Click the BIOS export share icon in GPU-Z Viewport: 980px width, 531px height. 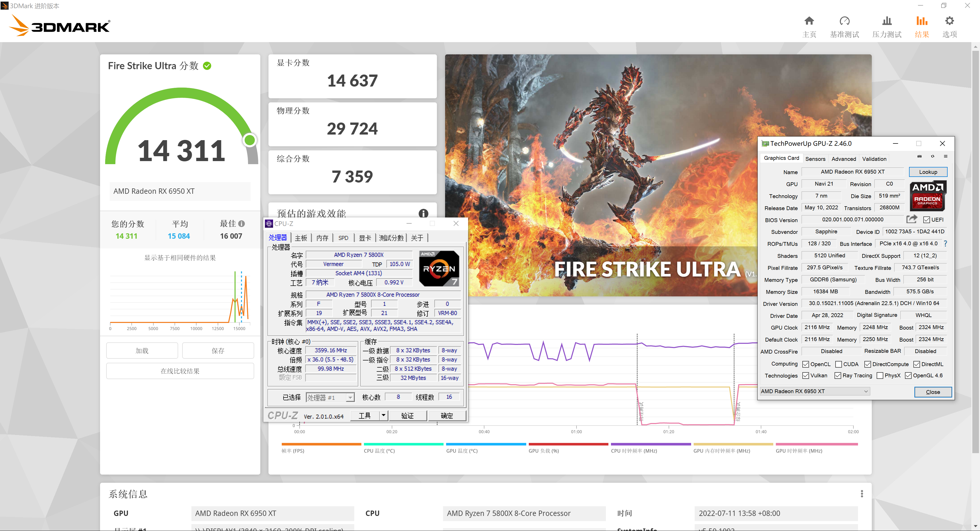pos(912,219)
